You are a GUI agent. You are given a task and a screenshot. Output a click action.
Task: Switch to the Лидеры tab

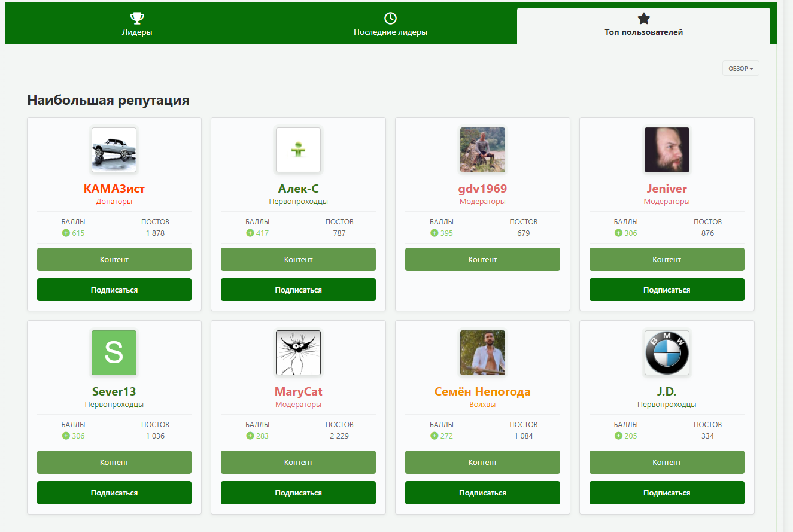[137, 23]
